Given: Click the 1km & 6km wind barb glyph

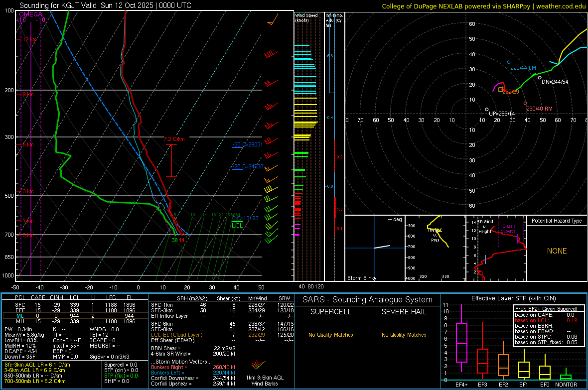Looking at the screenshot, I should coord(259,365).
